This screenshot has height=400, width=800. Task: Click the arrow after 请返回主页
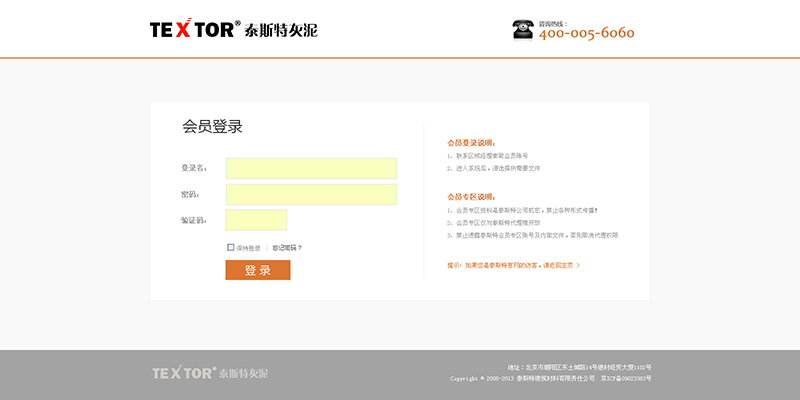click(579, 266)
